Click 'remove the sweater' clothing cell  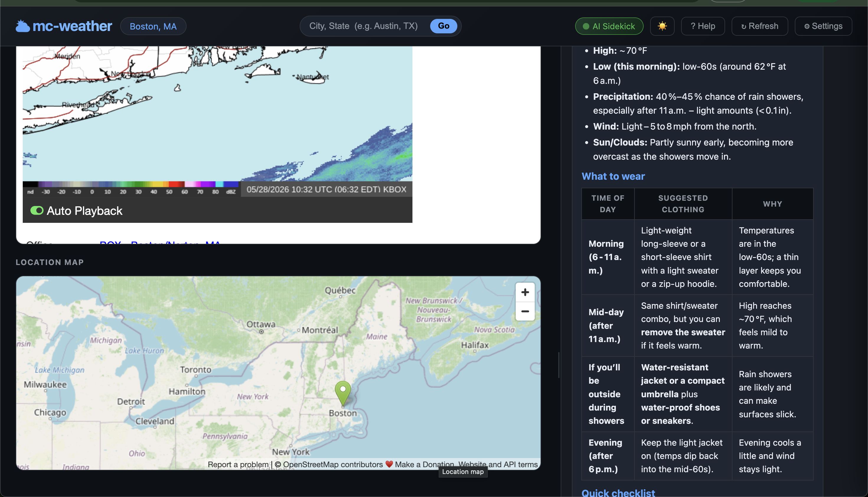[x=683, y=326]
